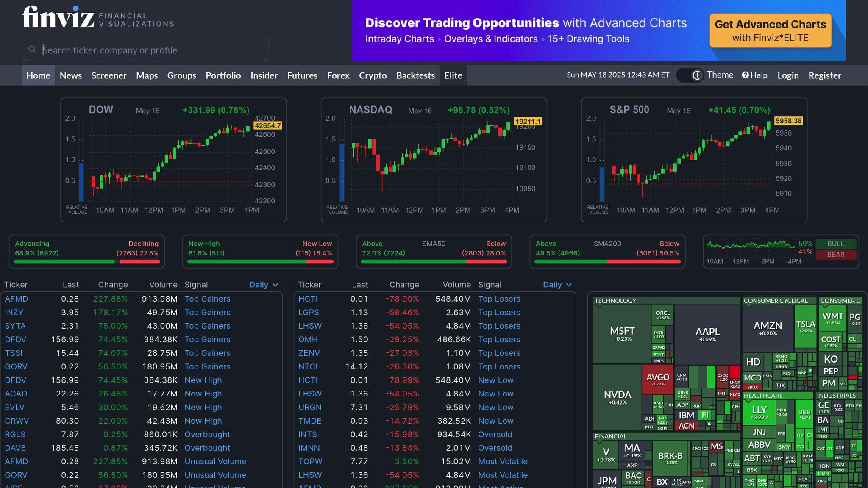Toggle the dark Theme switch

(x=690, y=75)
